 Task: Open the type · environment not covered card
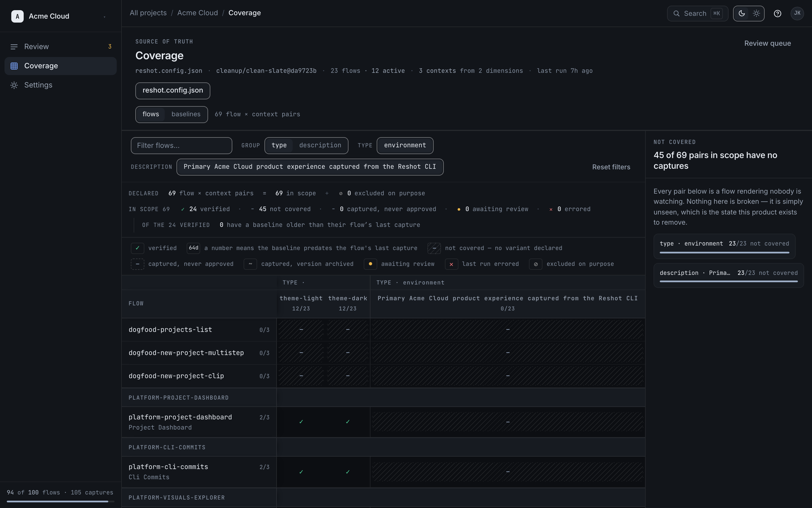724,246
